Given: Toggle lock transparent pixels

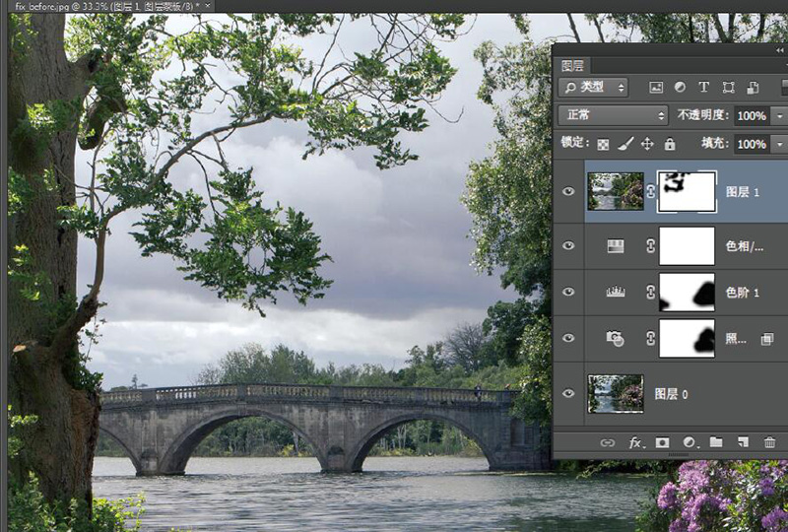Looking at the screenshot, I should (x=603, y=145).
